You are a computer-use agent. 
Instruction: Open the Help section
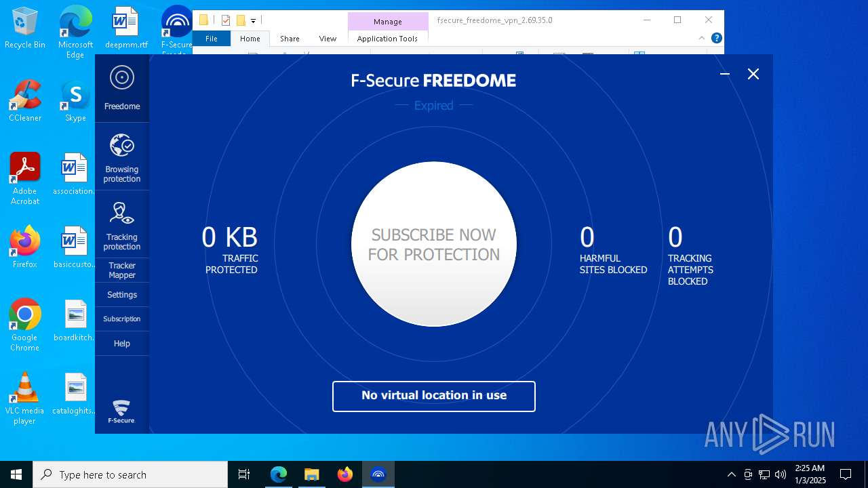tap(122, 344)
